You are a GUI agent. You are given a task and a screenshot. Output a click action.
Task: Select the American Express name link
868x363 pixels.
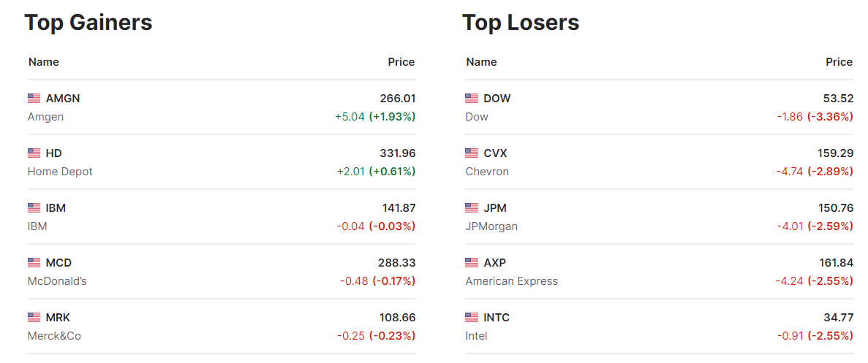click(511, 281)
